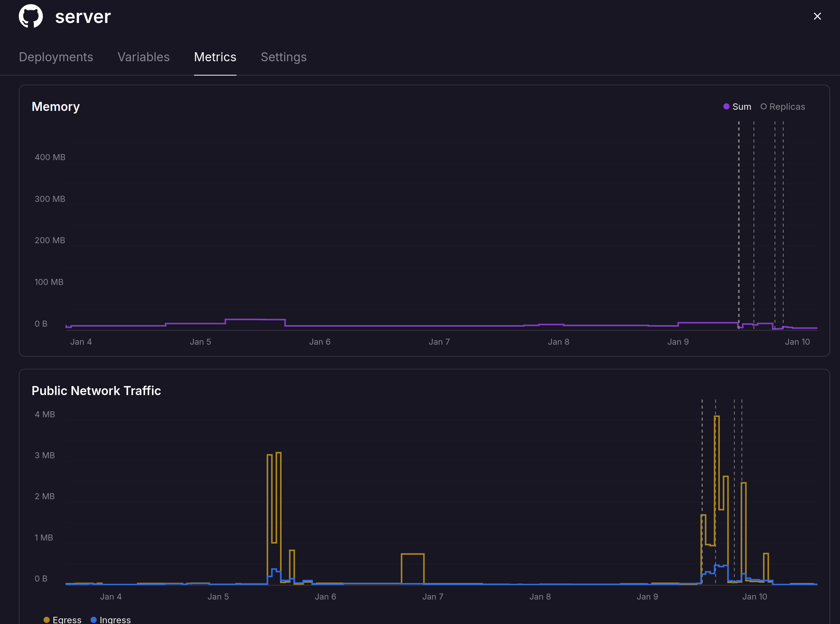Click the dashed deployment marker near Jan 9 traffic
Viewport: 840px width, 624px height.
pos(702,491)
